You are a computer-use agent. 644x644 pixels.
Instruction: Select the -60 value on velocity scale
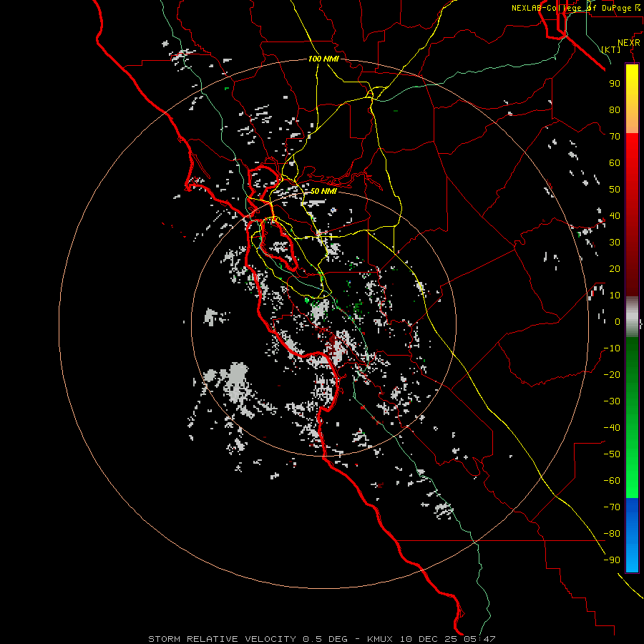click(612, 481)
